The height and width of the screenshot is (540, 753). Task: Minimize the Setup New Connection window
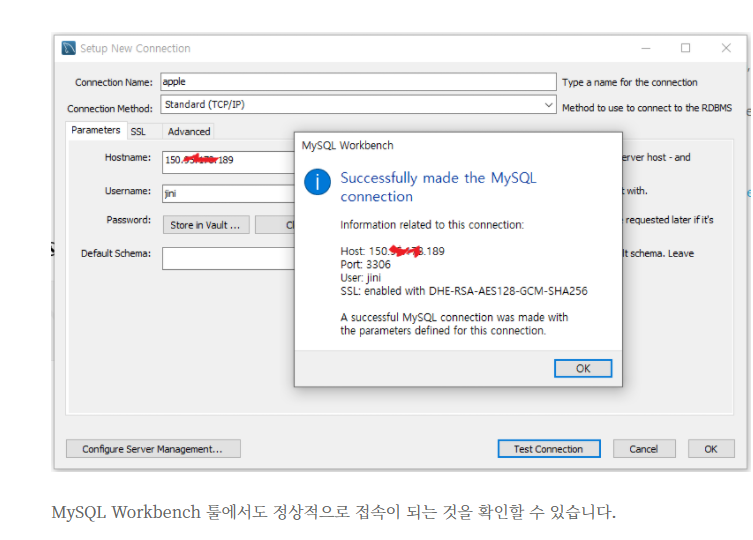click(x=646, y=48)
